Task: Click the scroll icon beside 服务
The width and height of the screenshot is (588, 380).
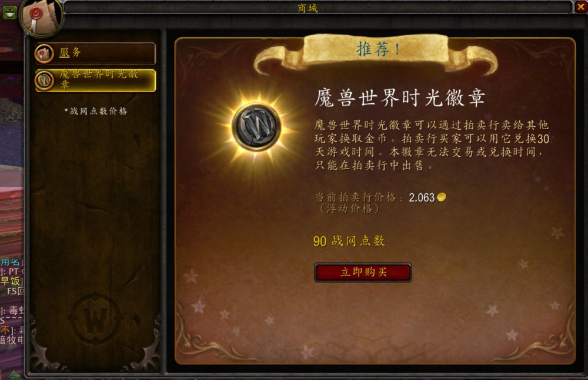Action: point(44,53)
